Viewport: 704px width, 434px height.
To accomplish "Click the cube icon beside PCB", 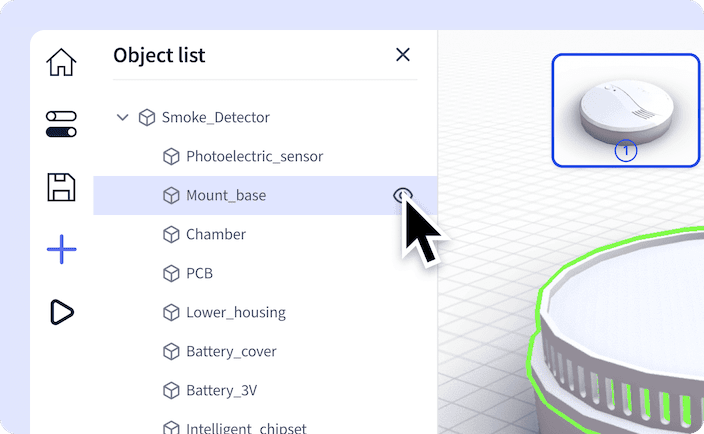I will point(171,273).
